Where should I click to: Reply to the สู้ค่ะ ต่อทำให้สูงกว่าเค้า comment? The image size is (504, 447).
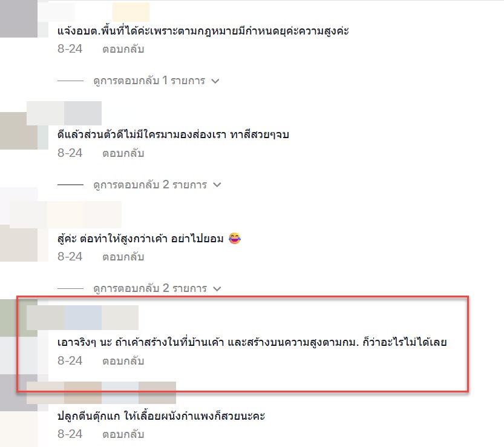123,257
